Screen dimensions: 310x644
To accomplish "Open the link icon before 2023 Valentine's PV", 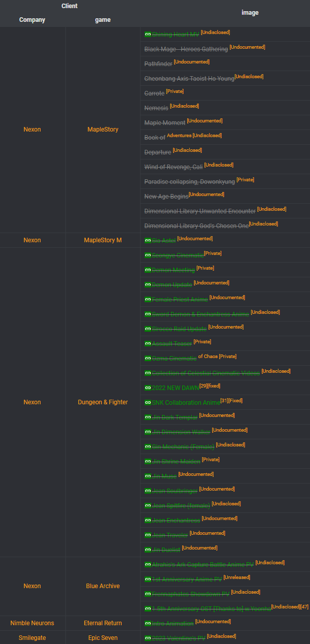I will pos(148,638).
